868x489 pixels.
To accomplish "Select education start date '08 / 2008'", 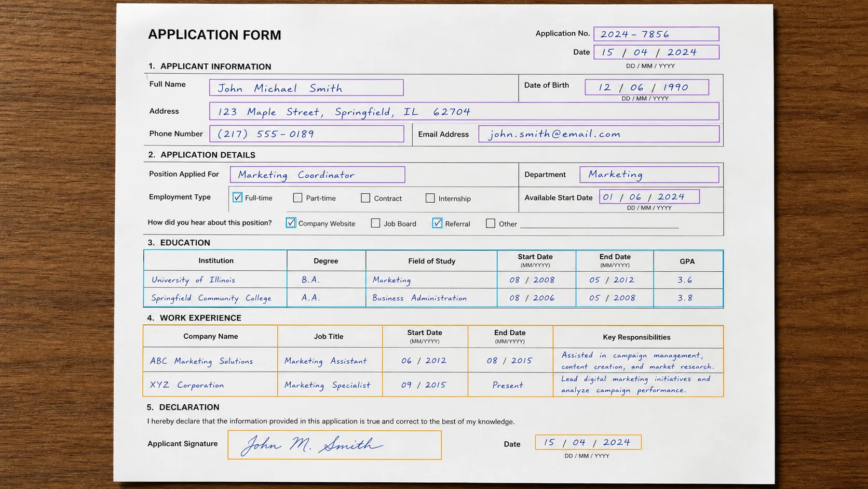I will (536, 280).
